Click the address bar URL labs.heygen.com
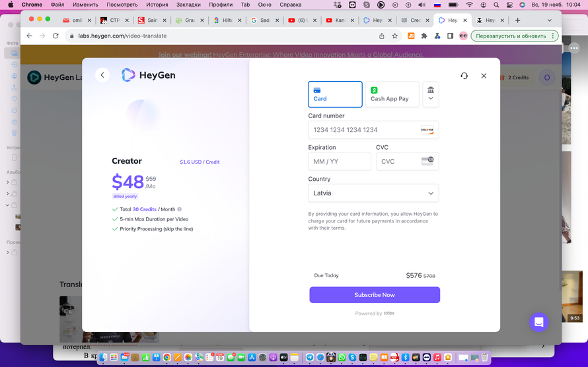 click(122, 36)
